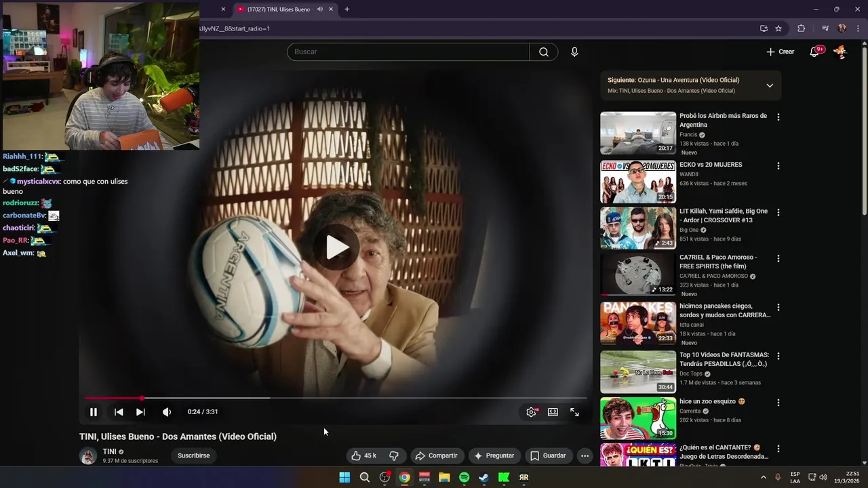Image resolution: width=868 pixels, height=488 pixels.
Task: Open the YouTube account avatar menu
Action: (x=840, y=52)
